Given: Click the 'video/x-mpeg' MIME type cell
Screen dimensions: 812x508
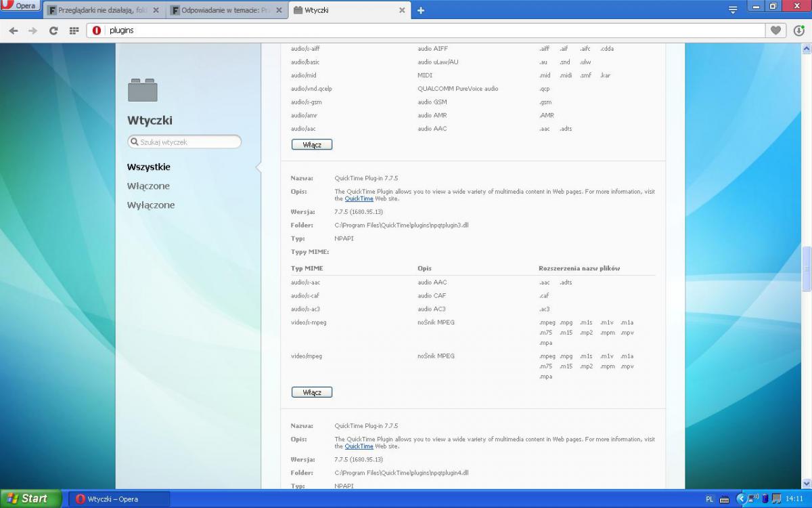Looking at the screenshot, I should tap(309, 322).
